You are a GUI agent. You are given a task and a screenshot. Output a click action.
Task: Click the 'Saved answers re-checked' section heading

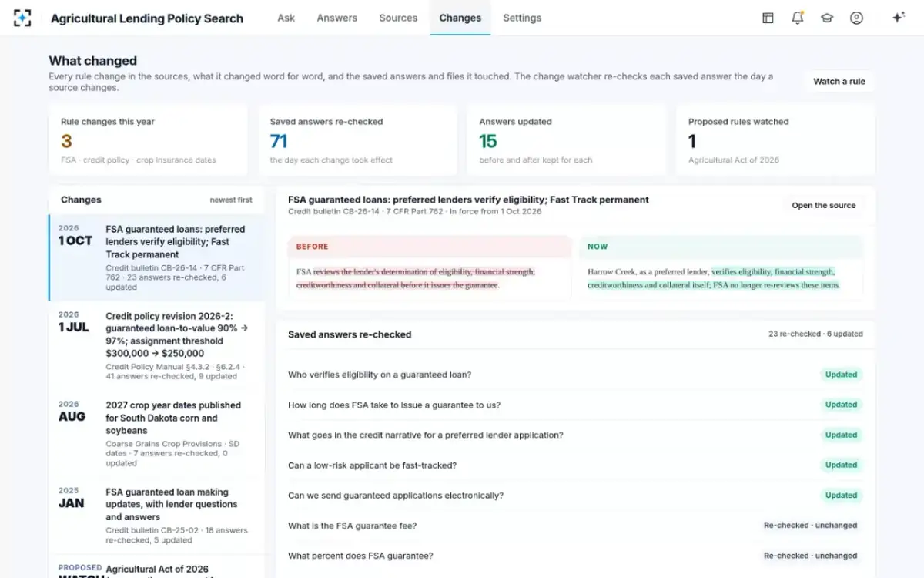coord(350,335)
